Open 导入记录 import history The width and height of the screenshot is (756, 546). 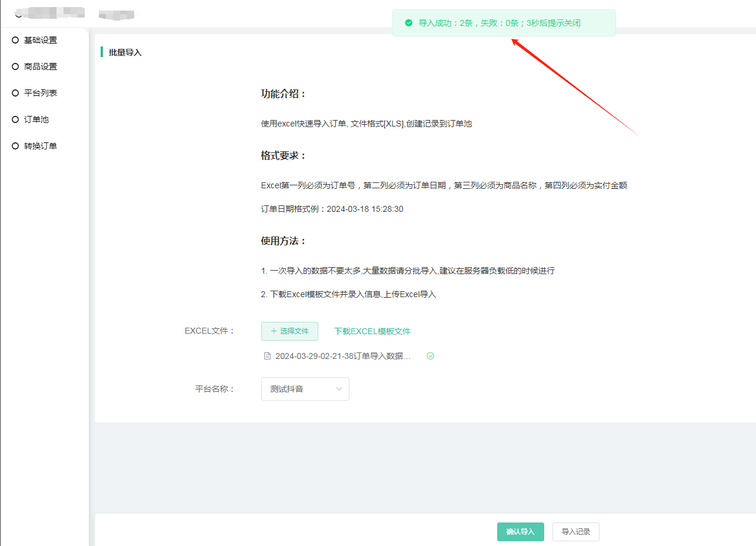(x=575, y=532)
